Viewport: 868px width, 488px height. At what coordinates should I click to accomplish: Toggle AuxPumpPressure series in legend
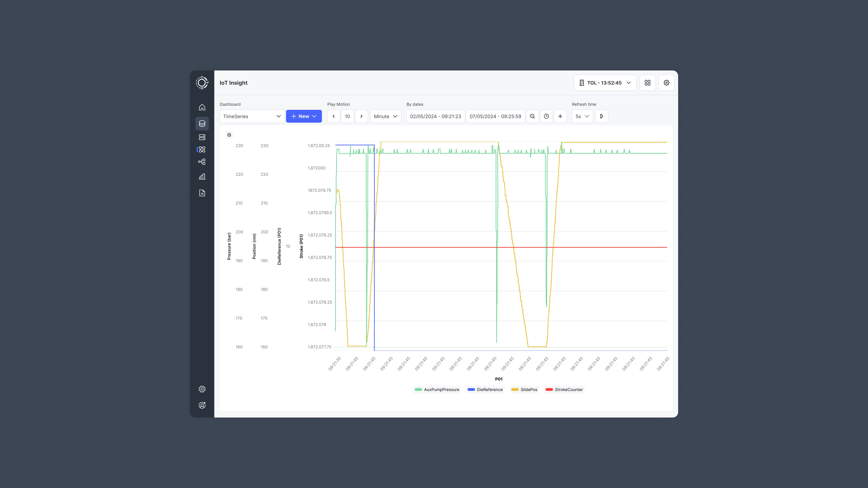(437, 390)
